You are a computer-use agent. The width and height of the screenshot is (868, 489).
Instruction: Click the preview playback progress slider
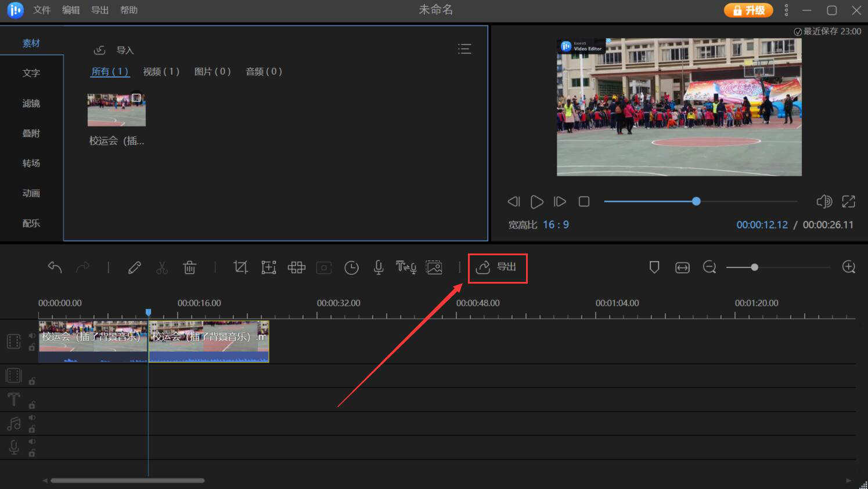(x=696, y=201)
